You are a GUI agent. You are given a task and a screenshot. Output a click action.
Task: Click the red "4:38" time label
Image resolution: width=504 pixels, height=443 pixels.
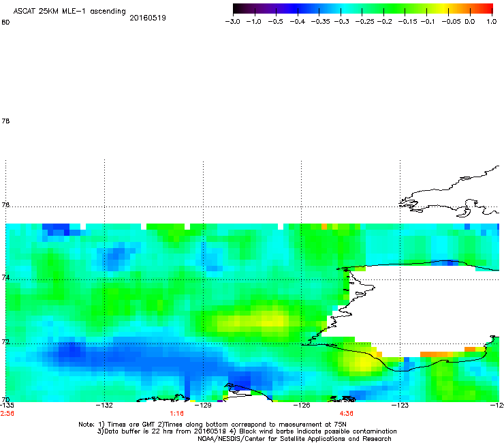(x=347, y=414)
